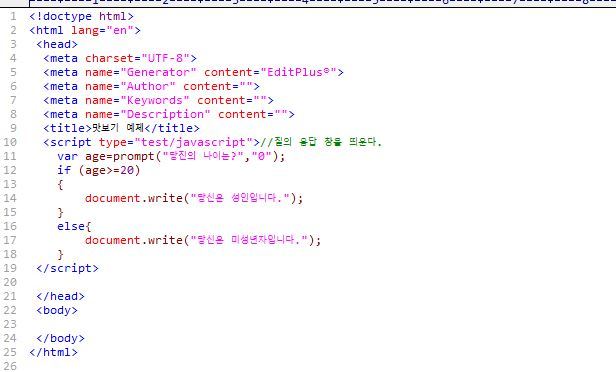
Task: Click the closing </head> tag
Action: (60, 296)
